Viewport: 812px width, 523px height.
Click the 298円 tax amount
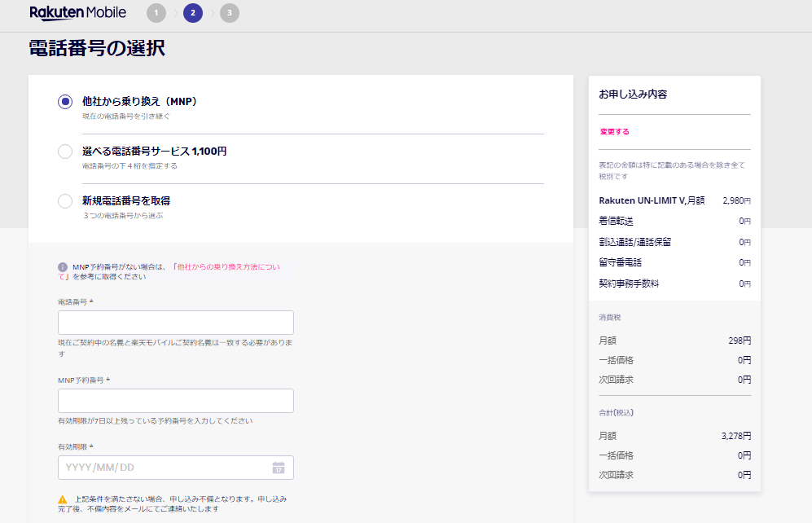point(740,341)
